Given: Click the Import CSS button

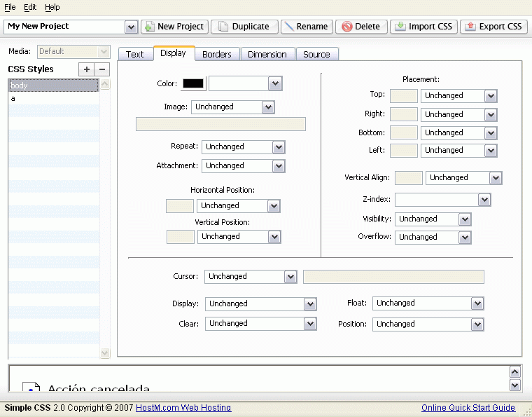Looking at the screenshot, I should point(423,27).
